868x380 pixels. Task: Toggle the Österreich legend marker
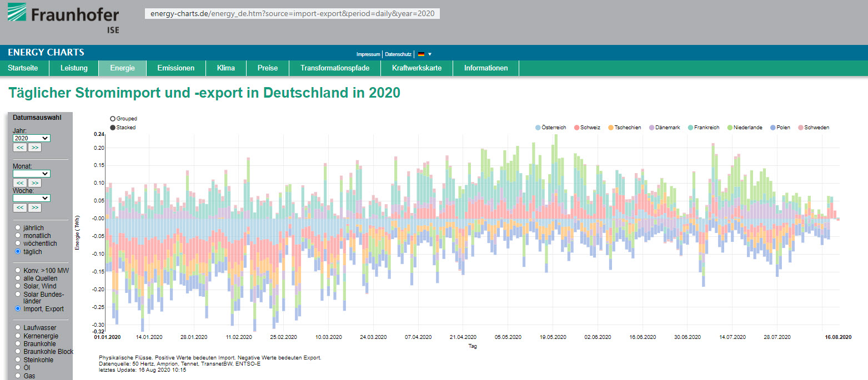point(538,128)
